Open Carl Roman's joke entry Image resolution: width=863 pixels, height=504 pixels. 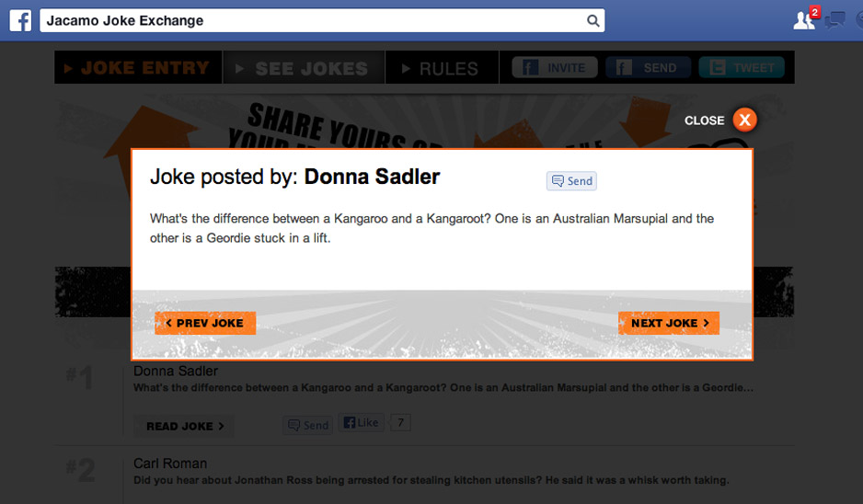170,464
